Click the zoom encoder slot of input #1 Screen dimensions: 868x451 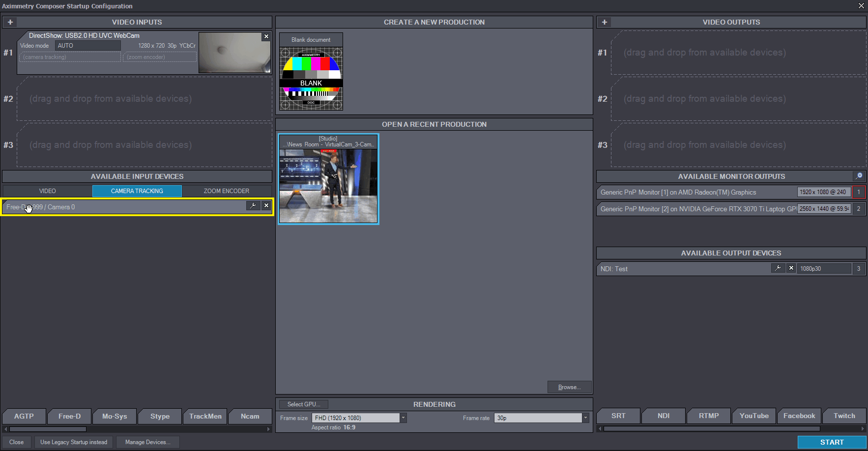coord(160,57)
